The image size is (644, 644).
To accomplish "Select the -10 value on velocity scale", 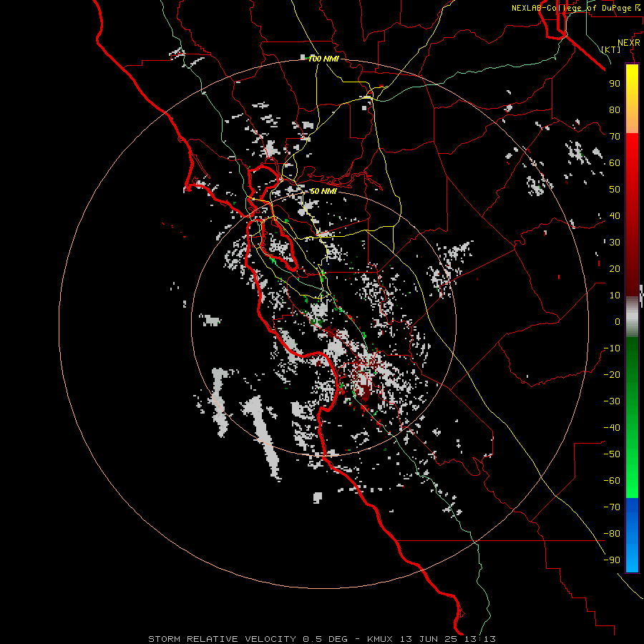I will [612, 348].
